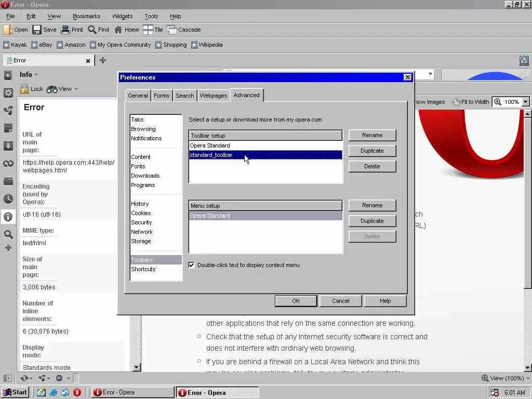
Task: Switch to the General preferences tab
Action: point(138,96)
